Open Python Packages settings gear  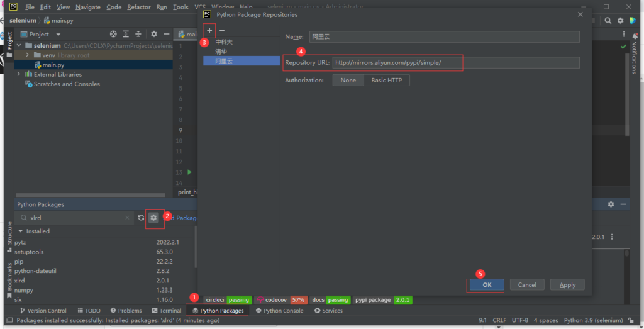click(x=153, y=217)
